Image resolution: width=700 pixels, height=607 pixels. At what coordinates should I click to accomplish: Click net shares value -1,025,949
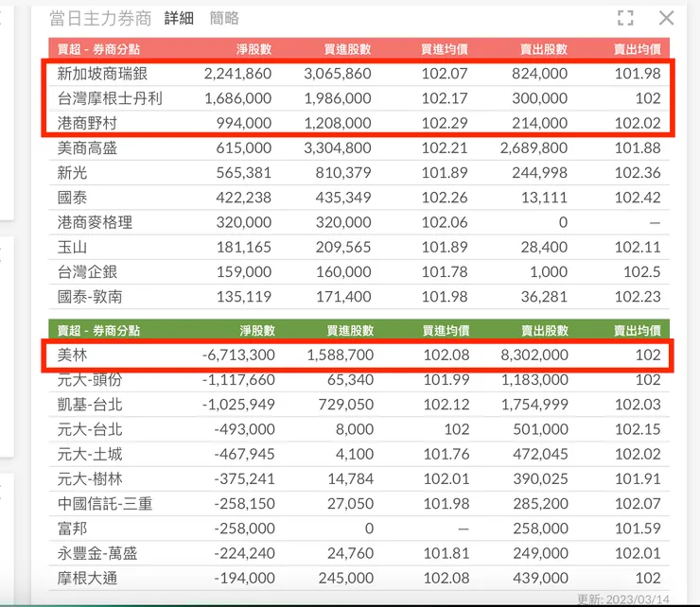(x=238, y=405)
